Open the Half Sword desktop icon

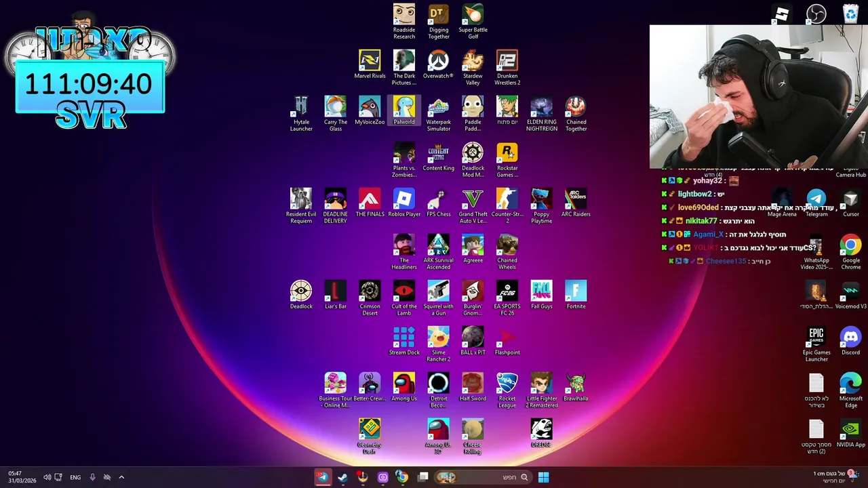473,387
